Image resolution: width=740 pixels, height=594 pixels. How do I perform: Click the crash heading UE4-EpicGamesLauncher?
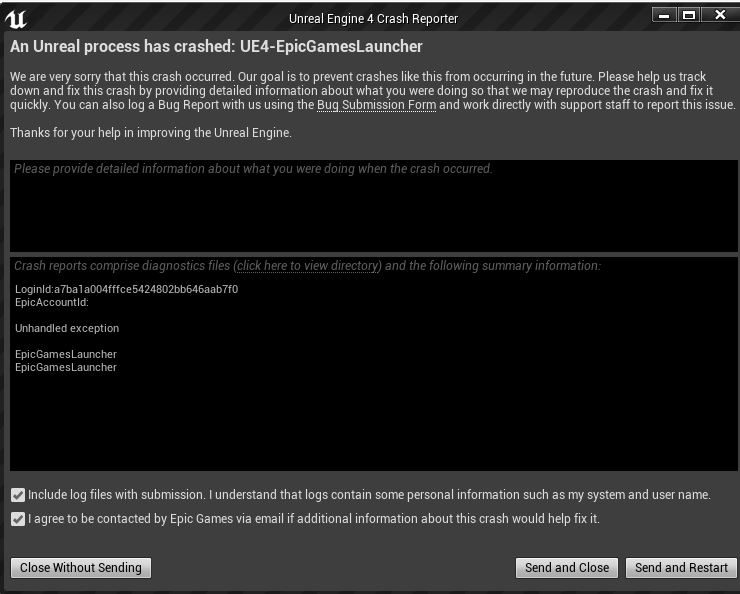331,46
